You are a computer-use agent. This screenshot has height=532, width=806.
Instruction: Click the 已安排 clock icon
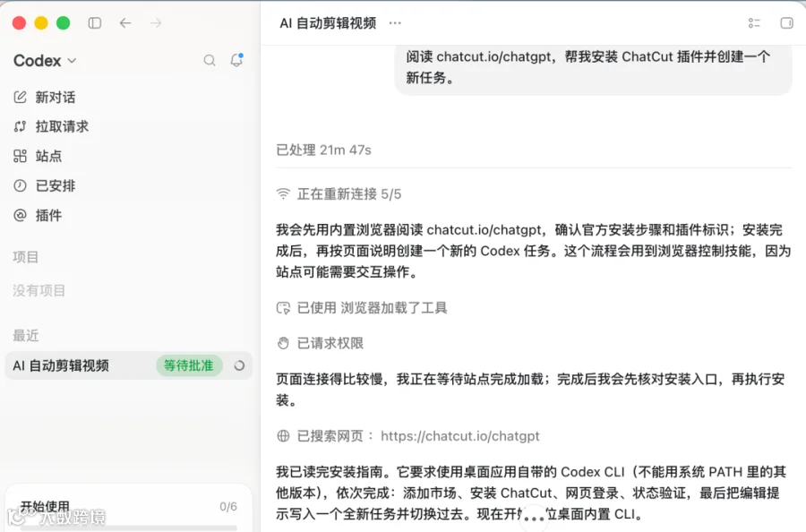20,185
